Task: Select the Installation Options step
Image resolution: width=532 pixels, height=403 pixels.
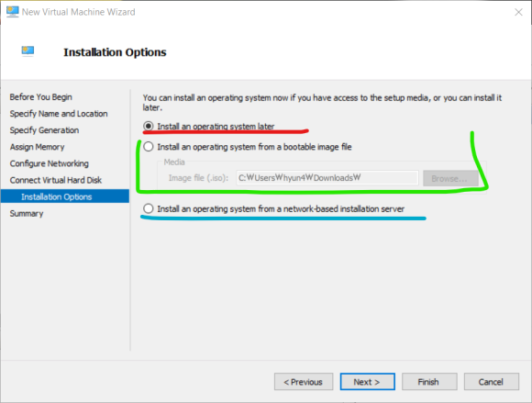Action: 65,196
